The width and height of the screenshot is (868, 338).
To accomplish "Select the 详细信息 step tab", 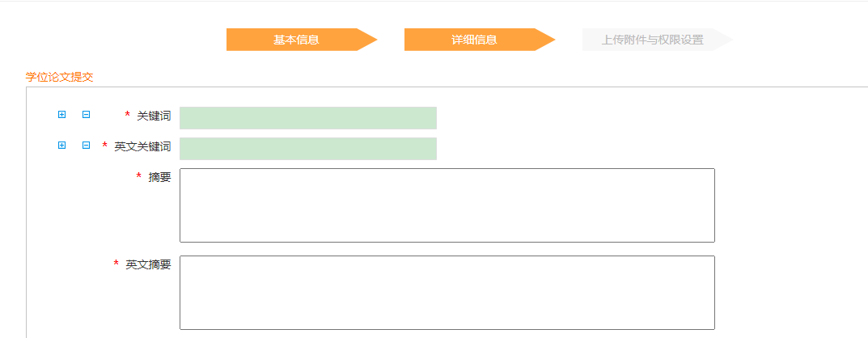I will tap(474, 40).
